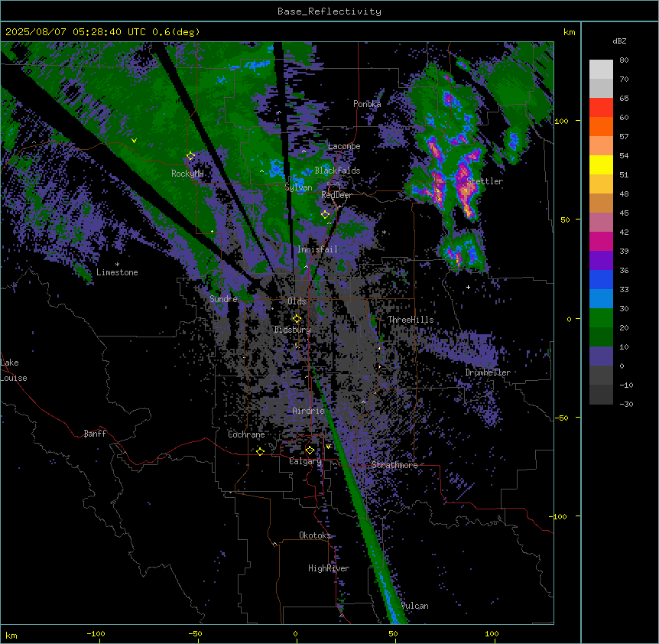Click the yellow diamond marker below Cochrane
This screenshot has height=644, width=659.
coord(260,451)
